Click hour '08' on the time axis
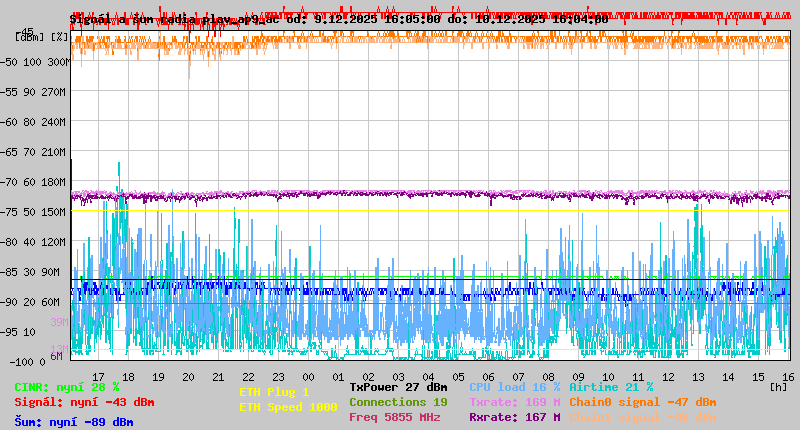 [x=548, y=377]
